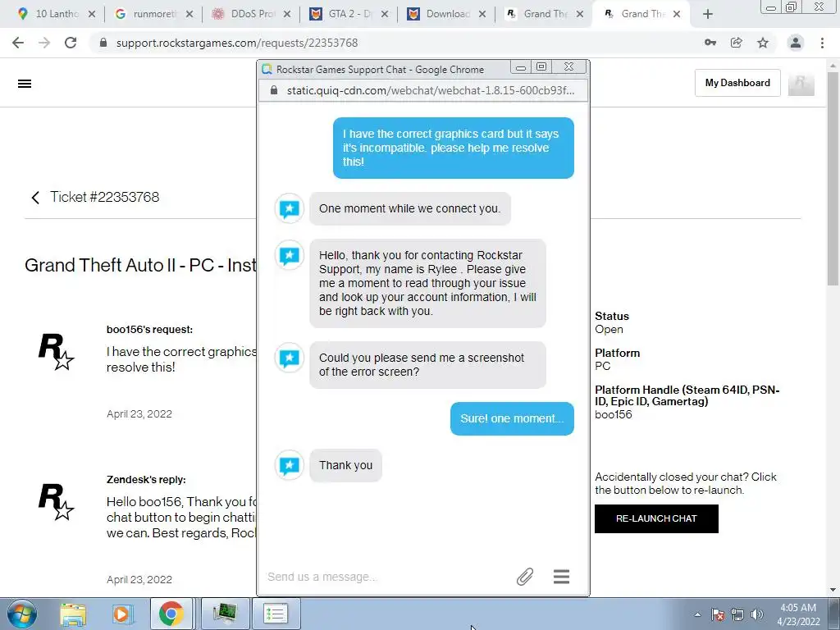Viewport: 840px width, 630px height.
Task: Click the taskbar clock showing 4:05 AM
Action: coord(798,614)
